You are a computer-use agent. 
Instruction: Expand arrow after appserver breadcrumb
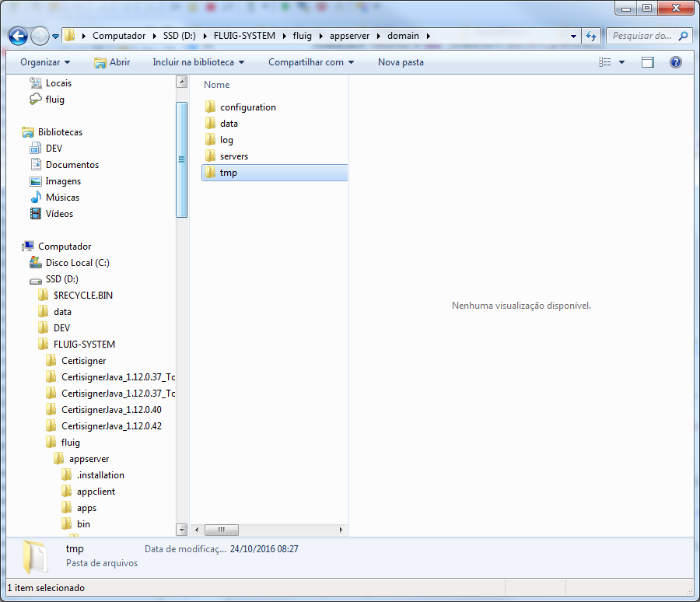tap(379, 37)
